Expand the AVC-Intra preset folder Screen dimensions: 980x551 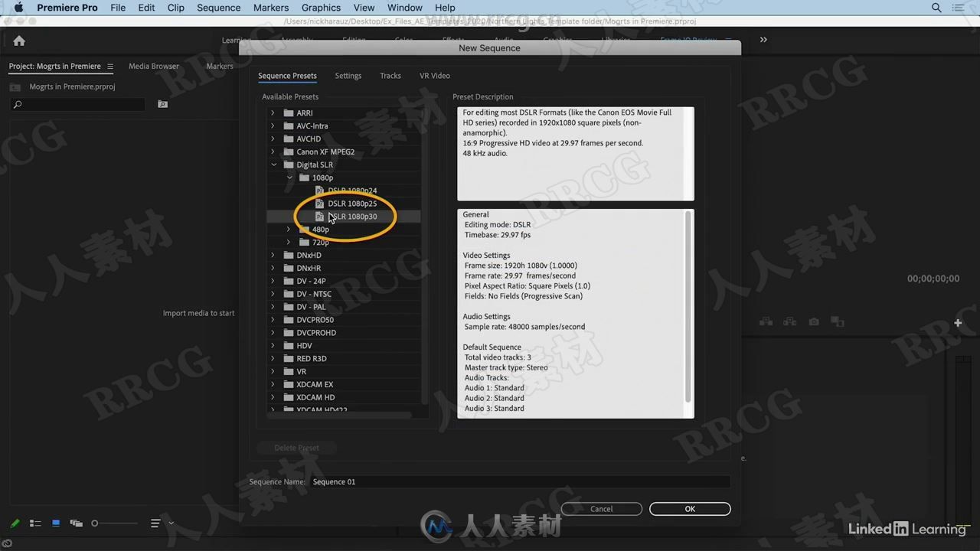pos(273,126)
